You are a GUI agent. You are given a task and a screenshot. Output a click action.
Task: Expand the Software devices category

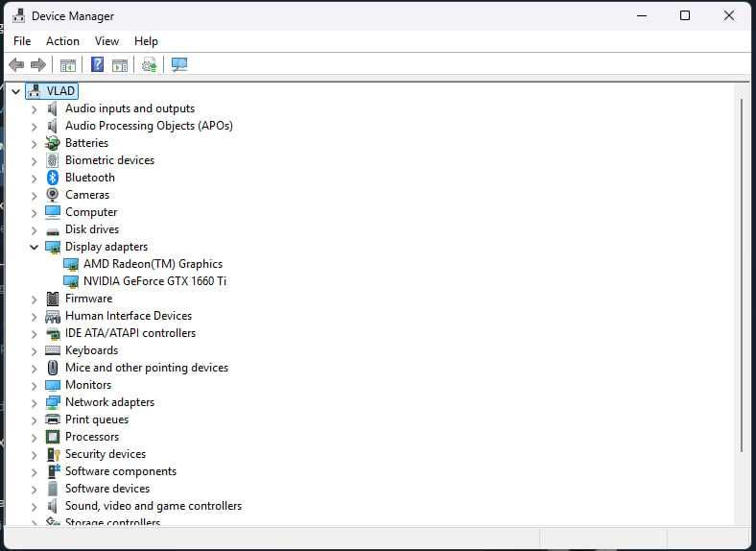point(34,490)
